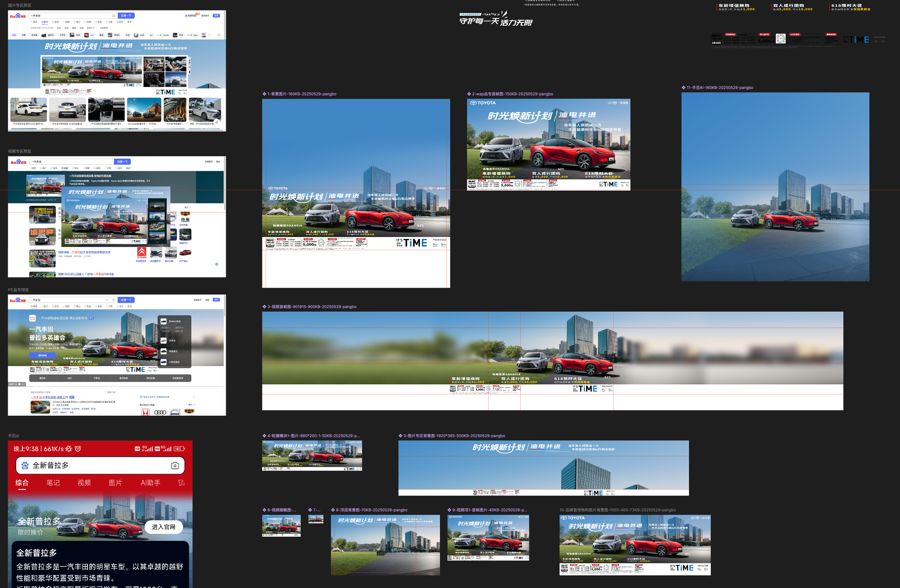This screenshot has width=900, height=588.
Task: Expand 卡罗拉锐放 item in PC品专 car panel
Action: (x=187, y=363)
